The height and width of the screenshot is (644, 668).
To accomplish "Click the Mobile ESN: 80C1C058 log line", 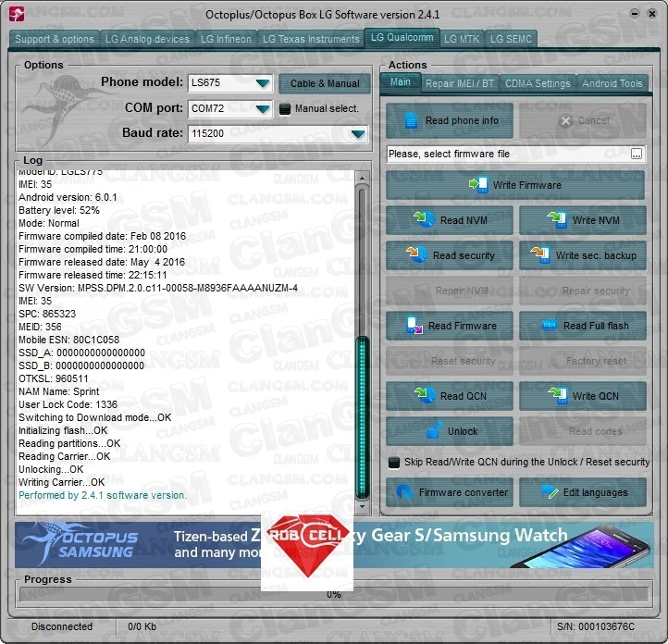I will click(68, 340).
